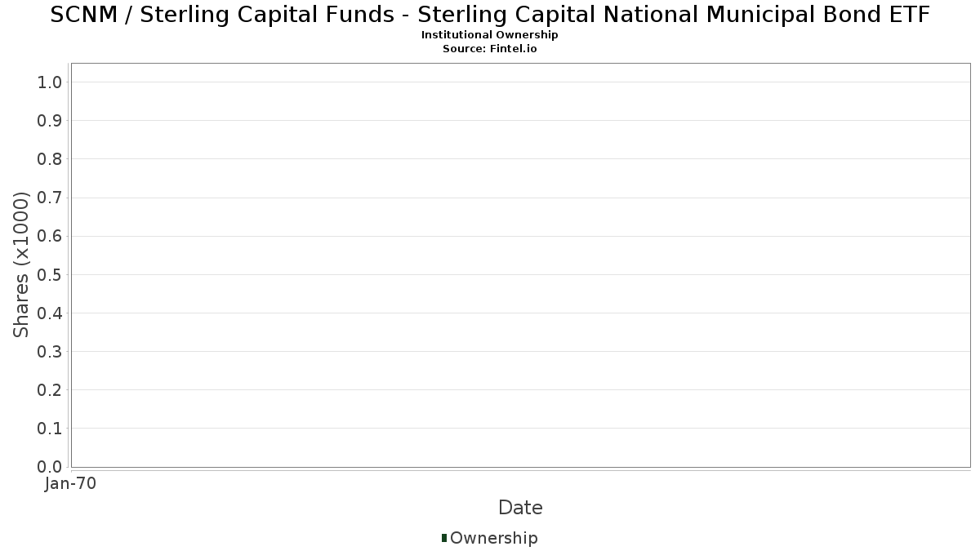Click the 0.4 y-axis tick label
The width and height of the screenshot is (980, 551).
click(50, 313)
